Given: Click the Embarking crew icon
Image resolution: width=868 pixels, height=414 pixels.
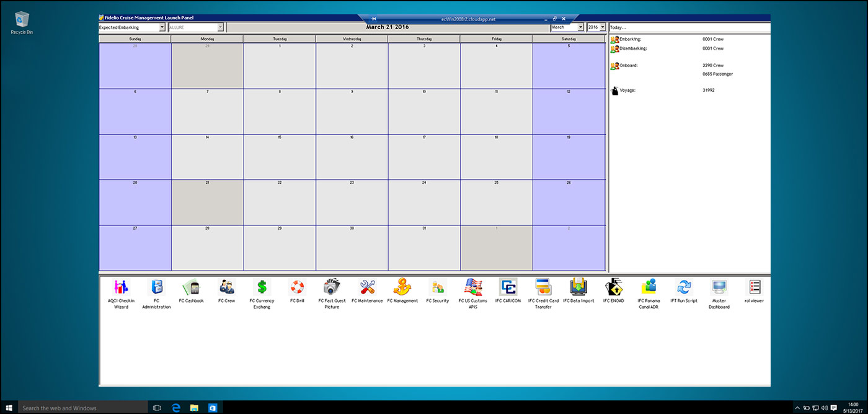Looking at the screenshot, I should click(x=614, y=40).
